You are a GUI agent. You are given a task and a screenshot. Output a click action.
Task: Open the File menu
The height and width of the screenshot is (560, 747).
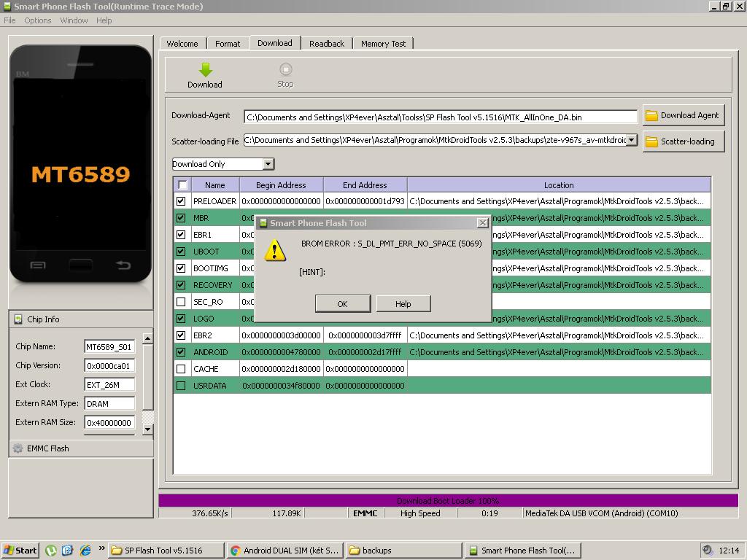[x=9, y=20]
